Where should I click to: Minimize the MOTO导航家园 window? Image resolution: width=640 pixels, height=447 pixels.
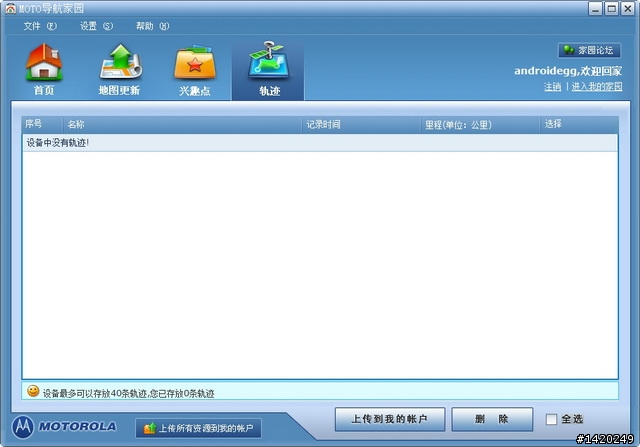pos(595,9)
